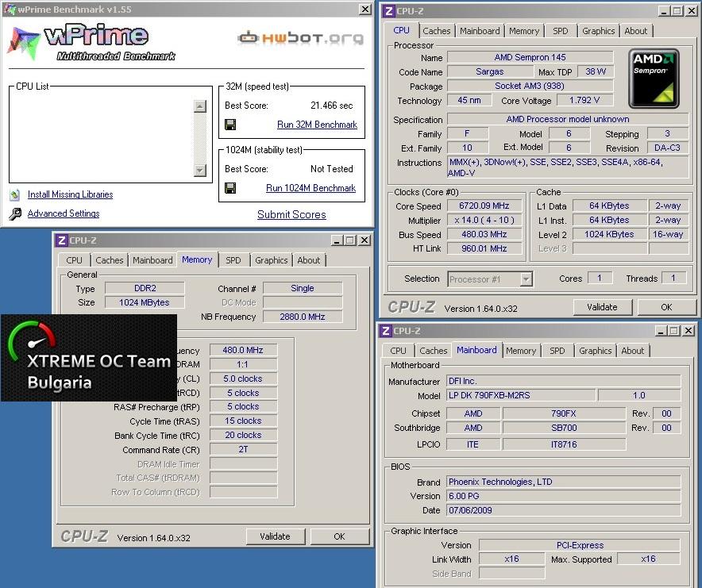
Task: Click the floppy disk icon beside Run 1024M Benchmark
Action: coord(230,188)
